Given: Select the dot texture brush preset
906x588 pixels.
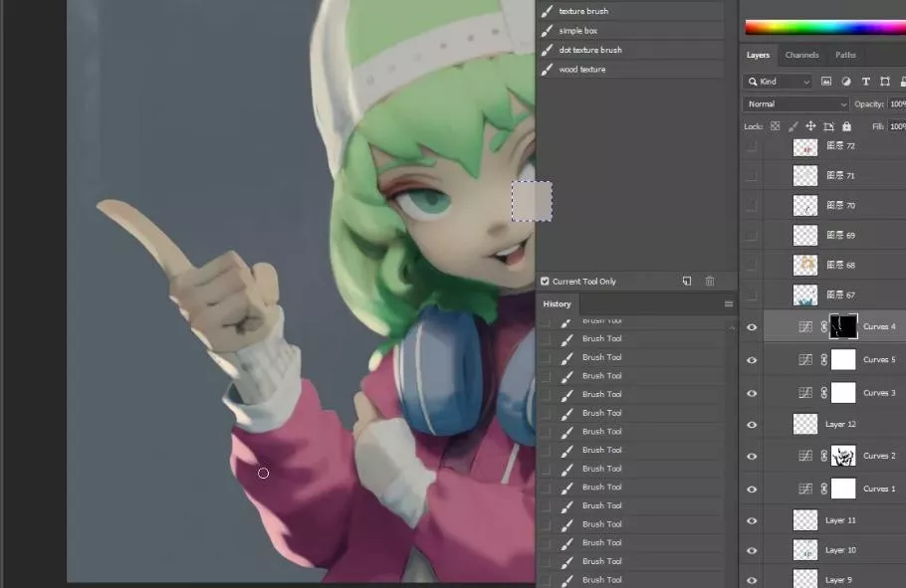Looking at the screenshot, I should click(x=589, y=50).
